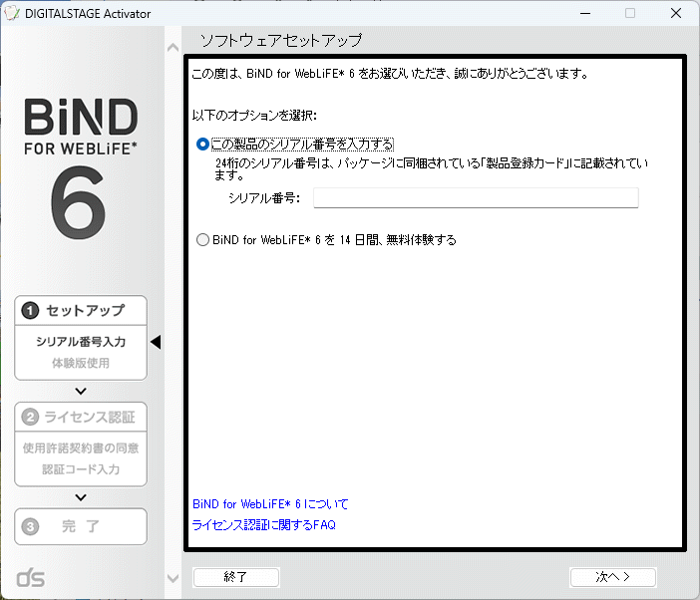The image size is (700, 600).
Task: Click the step 3 number circle icon
Action: [x=30, y=527]
